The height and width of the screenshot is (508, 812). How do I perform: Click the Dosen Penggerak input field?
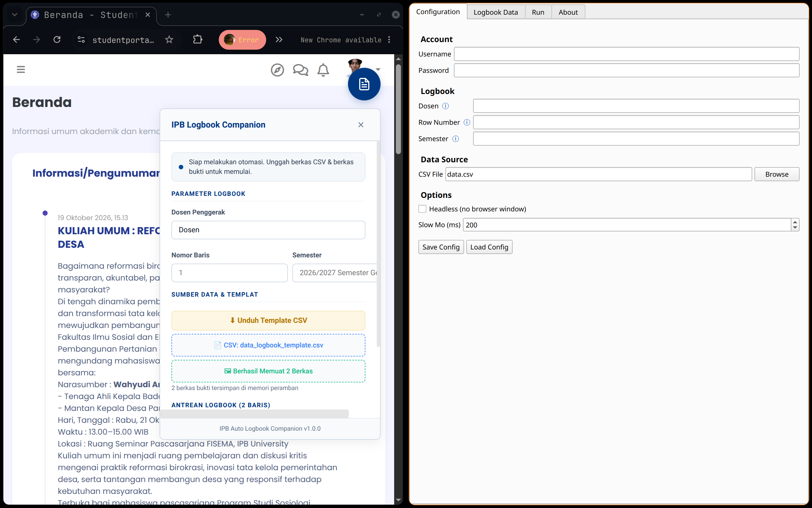click(268, 230)
